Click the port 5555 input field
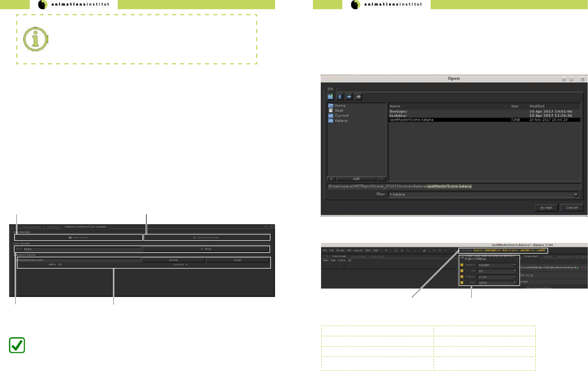 click(x=81, y=249)
